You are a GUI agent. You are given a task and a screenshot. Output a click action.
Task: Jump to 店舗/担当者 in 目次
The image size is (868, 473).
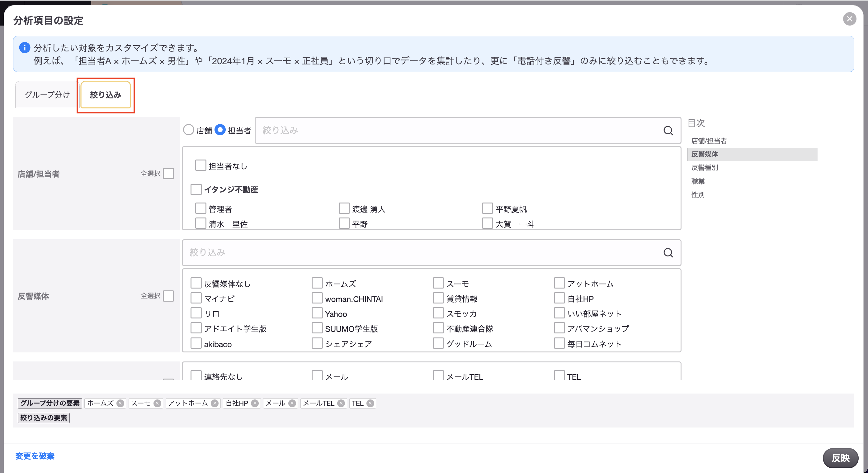pyautogui.click(x=709, y=141)
